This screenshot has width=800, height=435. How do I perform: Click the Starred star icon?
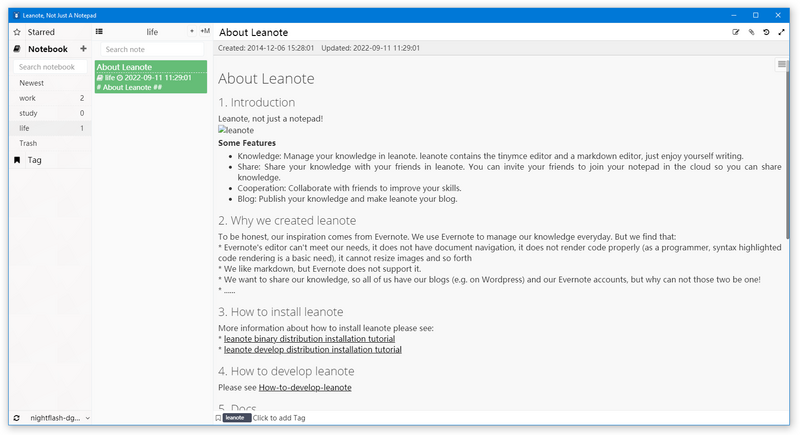pyautogui.click(x=17, y=32)
